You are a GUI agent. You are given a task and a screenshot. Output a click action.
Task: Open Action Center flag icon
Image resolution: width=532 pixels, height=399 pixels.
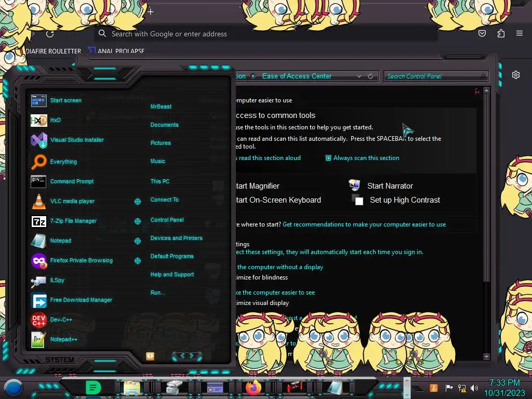tap(449, 388)
